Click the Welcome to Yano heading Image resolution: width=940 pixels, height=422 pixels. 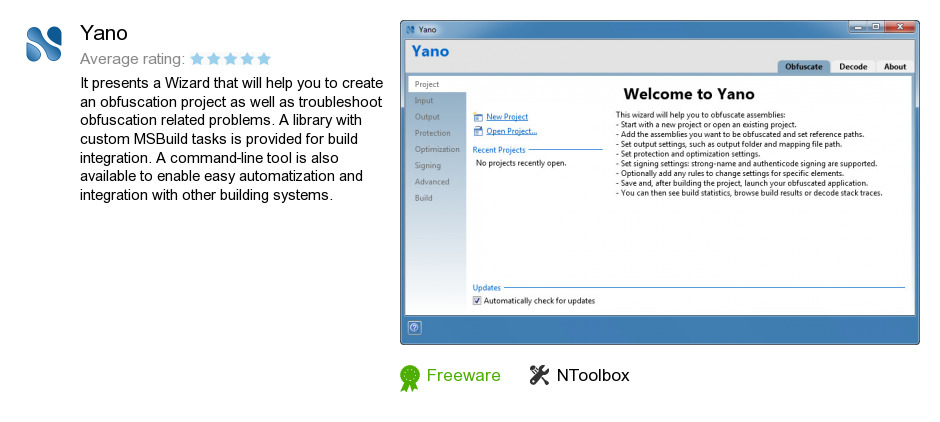(x=689, y=94)
